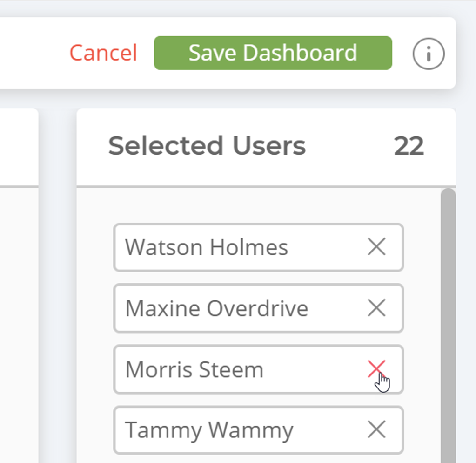Viewport: 476px width, 463px height.
Task: Click blank space left of Cancel in top bar
Action: tap(33, 53)
